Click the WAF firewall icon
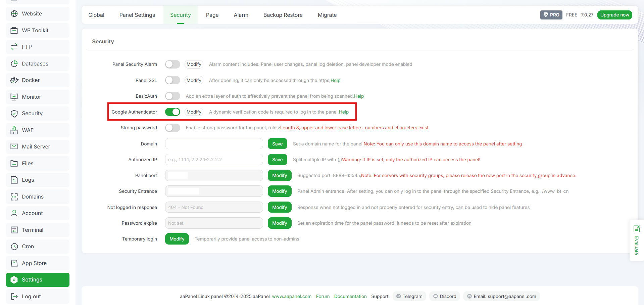The width and height of the screenshot is (644, 305). pyautogui.click(x=14, y=130)
